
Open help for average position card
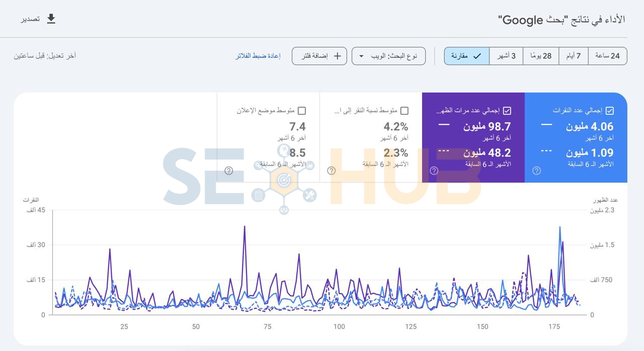coord(228,171)
